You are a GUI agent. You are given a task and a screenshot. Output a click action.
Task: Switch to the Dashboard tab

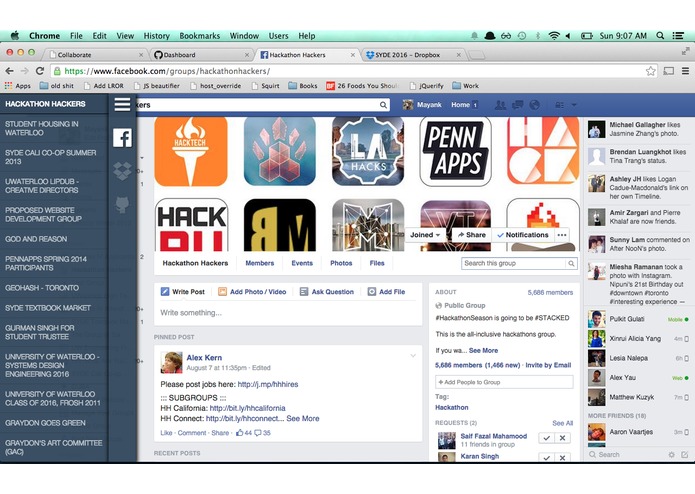(x=202, y=55)
